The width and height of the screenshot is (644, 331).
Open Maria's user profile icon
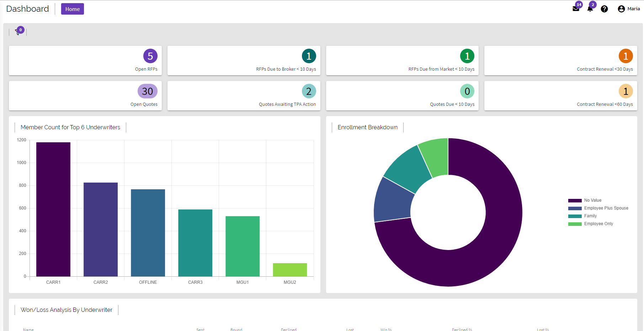coord(621,9)
